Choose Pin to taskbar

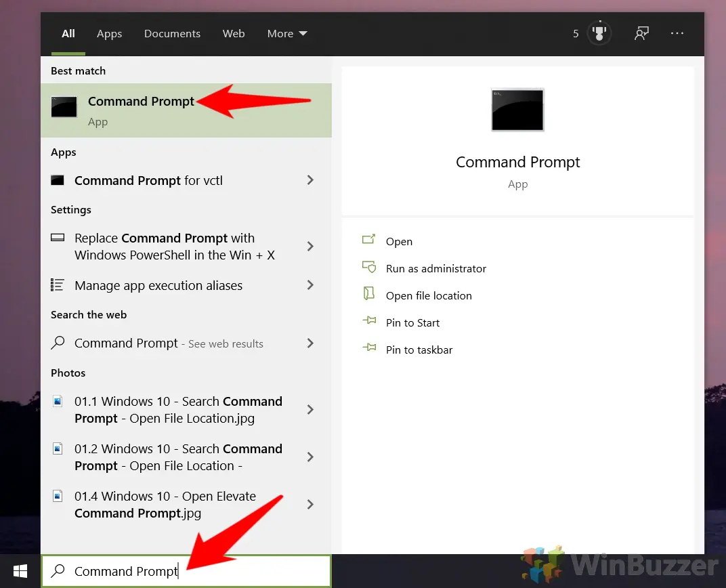(419, 350)
